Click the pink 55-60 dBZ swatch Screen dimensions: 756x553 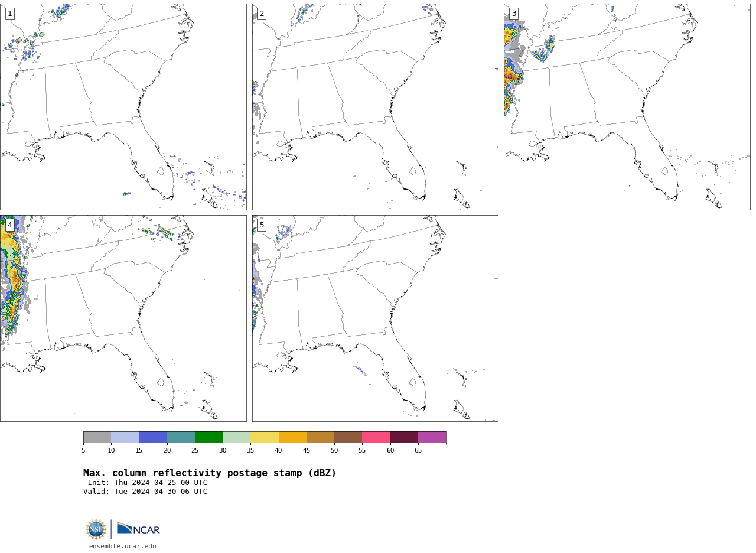point(376,437)
